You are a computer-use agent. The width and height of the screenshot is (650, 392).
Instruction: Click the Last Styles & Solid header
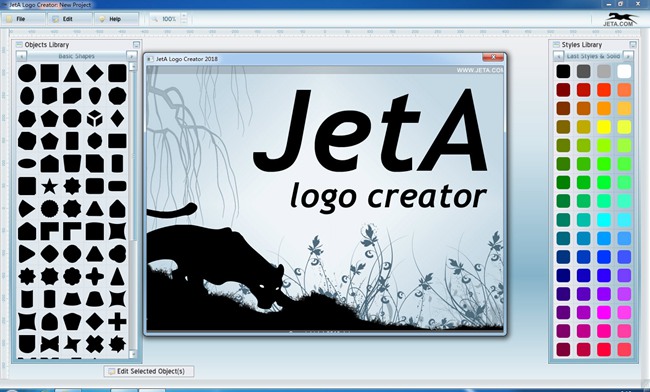[594, 56]
